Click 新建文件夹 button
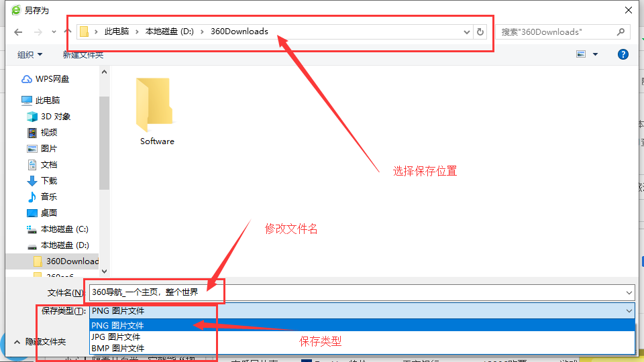 tap(83, 55)
